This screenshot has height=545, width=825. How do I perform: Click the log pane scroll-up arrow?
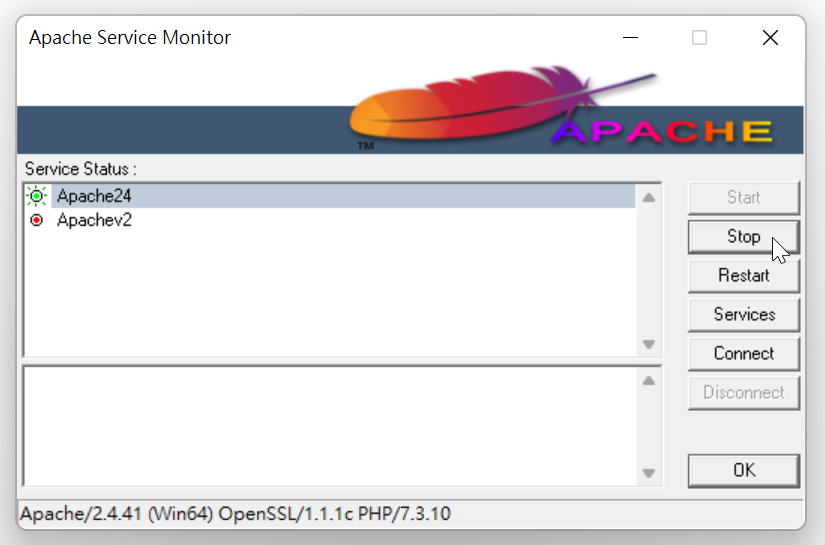(649, 381)
